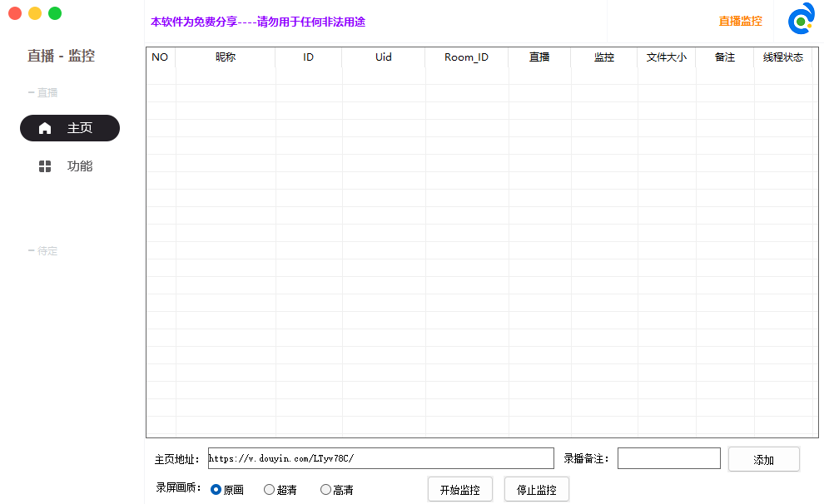This screenshot has width=824, height=504.
Task: Select 原画 recording quality
Action: pos(216,490)
